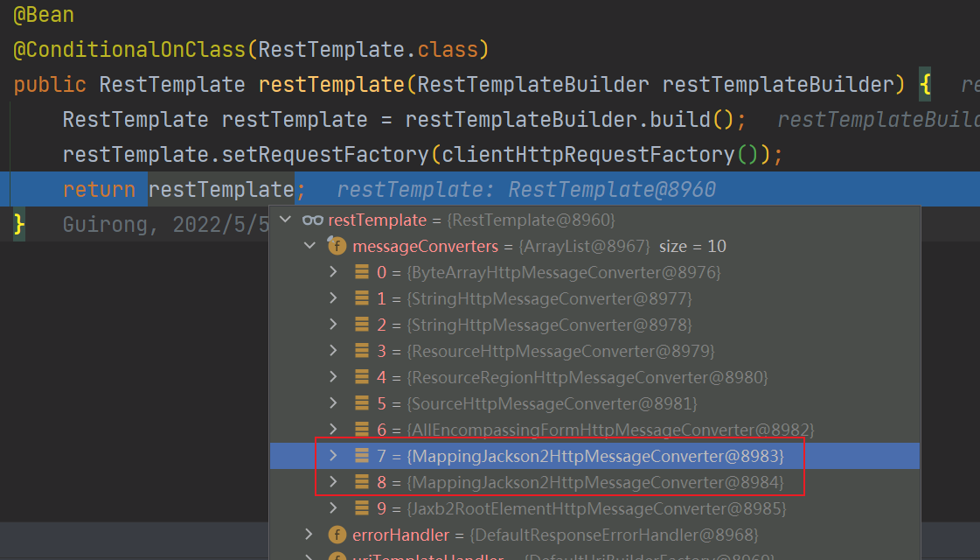Click the list element icon for index 4
Viewport: 980px width, 560px height.
point(362,377)
